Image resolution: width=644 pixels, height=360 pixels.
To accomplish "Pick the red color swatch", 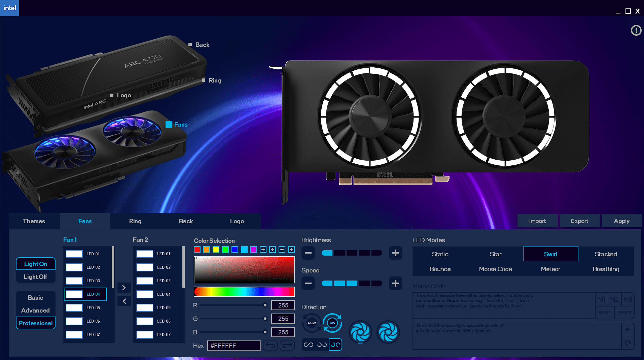I will click(x=197, y=250).
